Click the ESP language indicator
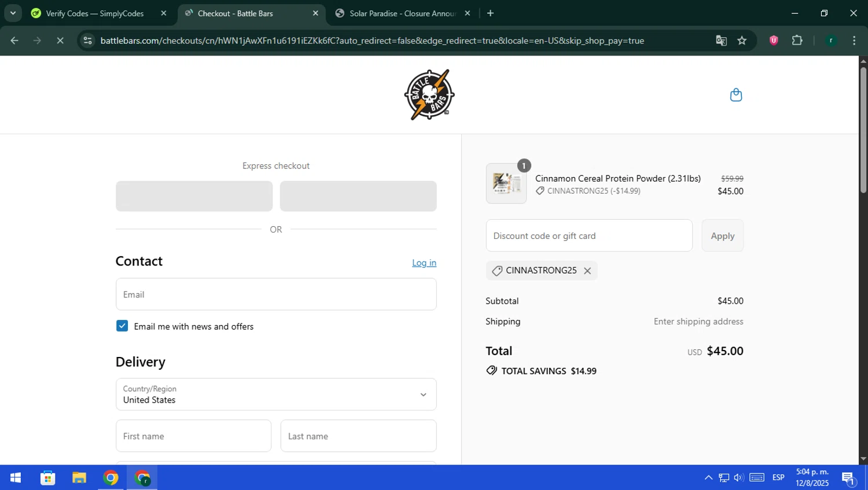This screenshot has width=868, height=490. pos(778,478)
